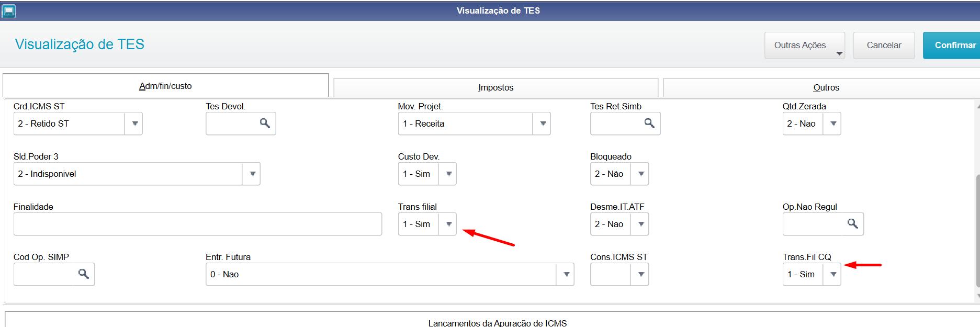
Task: Click into the Finalidade text field
Action: 198,224
